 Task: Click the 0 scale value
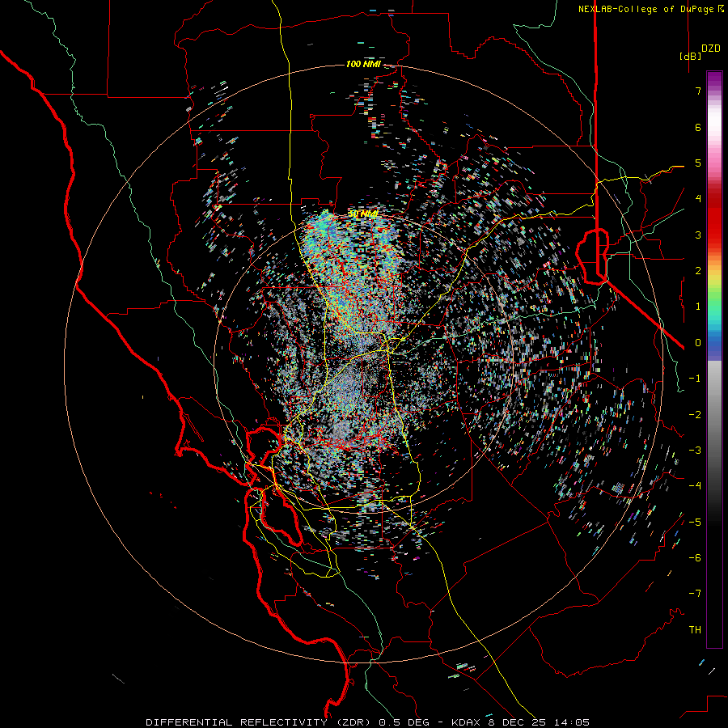(x=698, y=343)
